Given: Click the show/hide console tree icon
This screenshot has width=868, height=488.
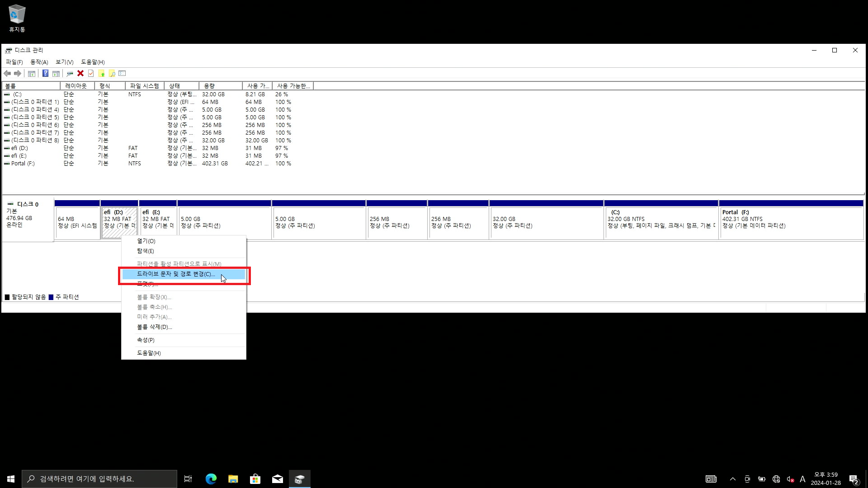Looking at the screenshot, I should click(32, 73).
